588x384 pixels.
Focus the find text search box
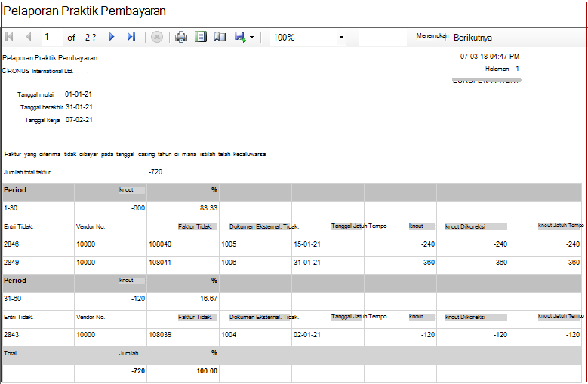[383, 38]
